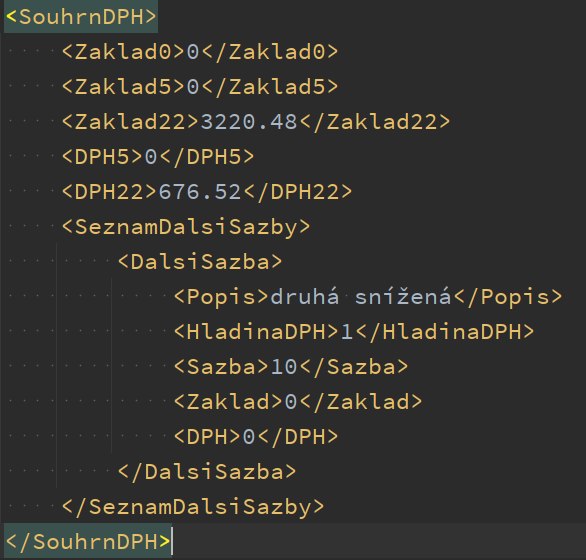Select the closing </SouhrnDPH> tag
This screenshot has height=560, width=586.
tap(88, 542)
